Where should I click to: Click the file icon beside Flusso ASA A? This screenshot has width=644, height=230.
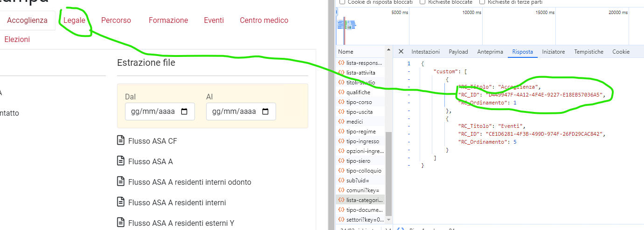point(121,161)
